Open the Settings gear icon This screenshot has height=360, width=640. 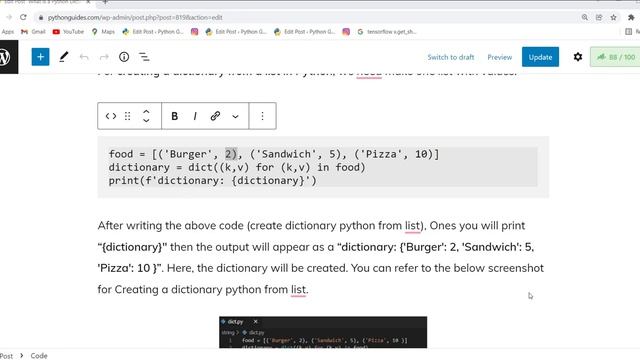pos(578,57)
